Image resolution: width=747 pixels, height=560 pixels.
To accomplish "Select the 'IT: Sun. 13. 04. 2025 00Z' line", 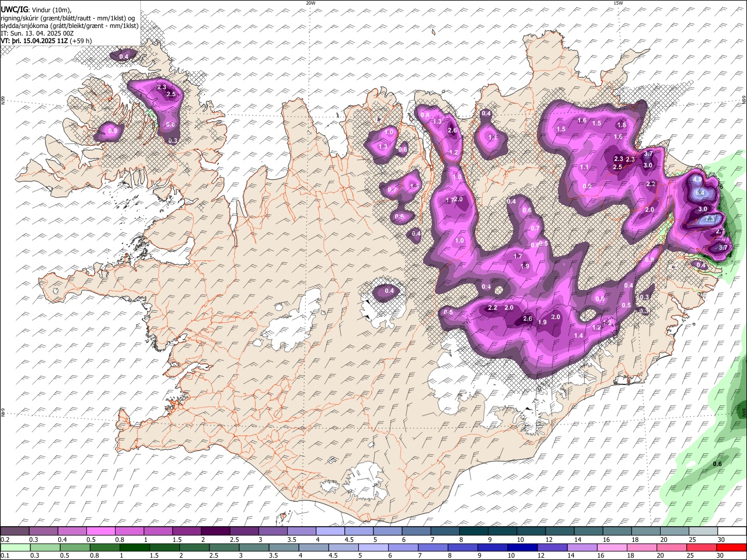I will click(37, 33).
